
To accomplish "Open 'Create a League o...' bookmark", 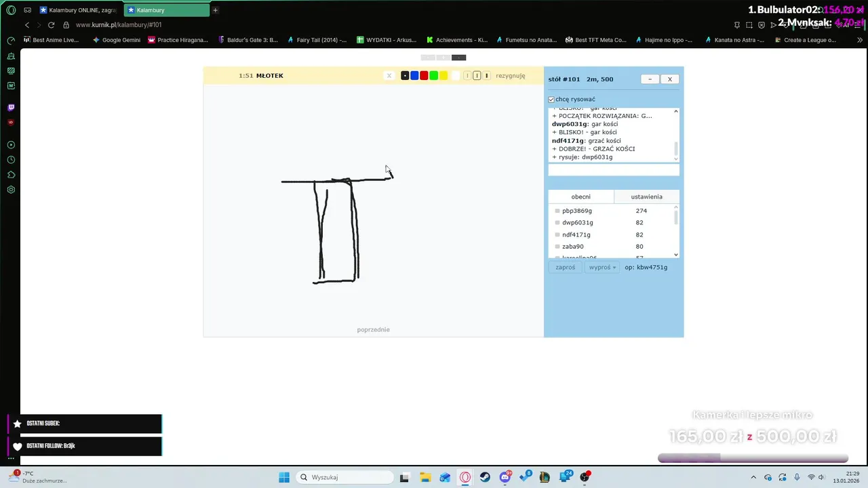I will pos(804,40).
